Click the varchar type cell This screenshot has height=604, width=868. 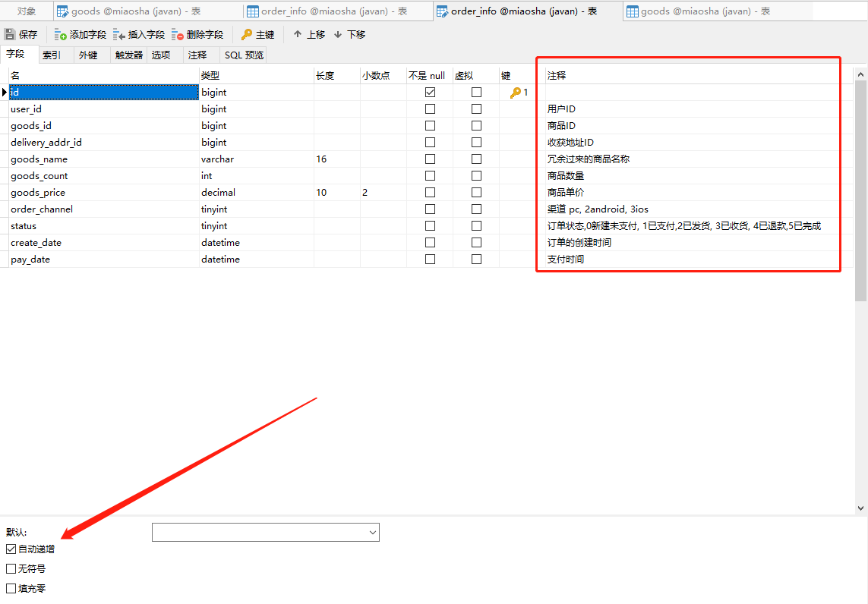pyautogui.click(x=257, y=159)
